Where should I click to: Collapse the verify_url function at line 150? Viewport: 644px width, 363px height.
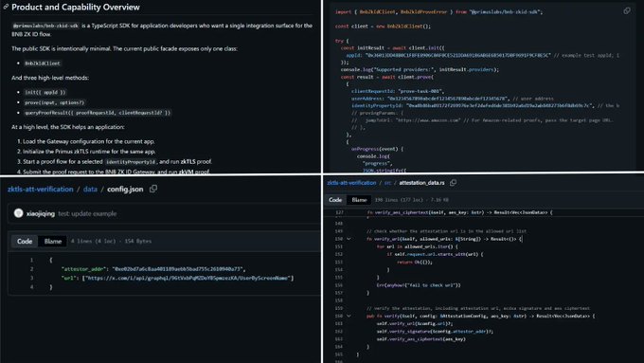[x=349, y=239]
